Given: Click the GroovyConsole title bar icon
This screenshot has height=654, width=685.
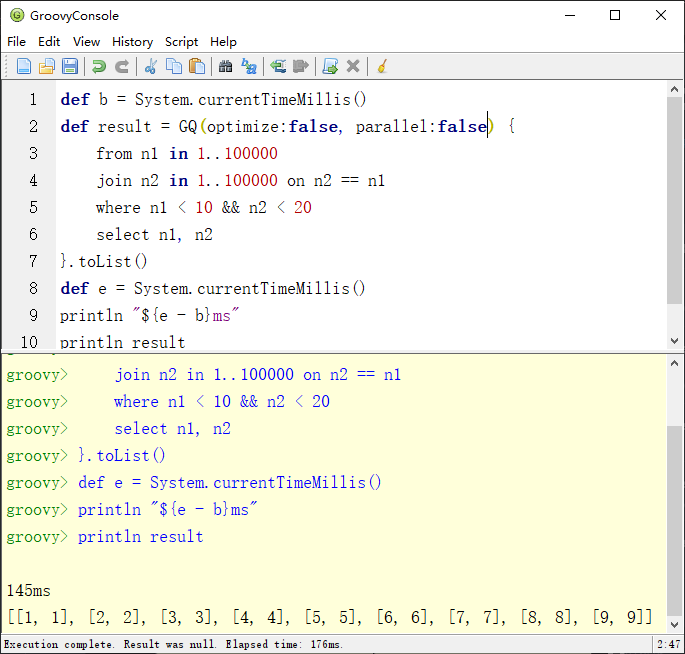Looking at the screenshot, I should [17, 15].
